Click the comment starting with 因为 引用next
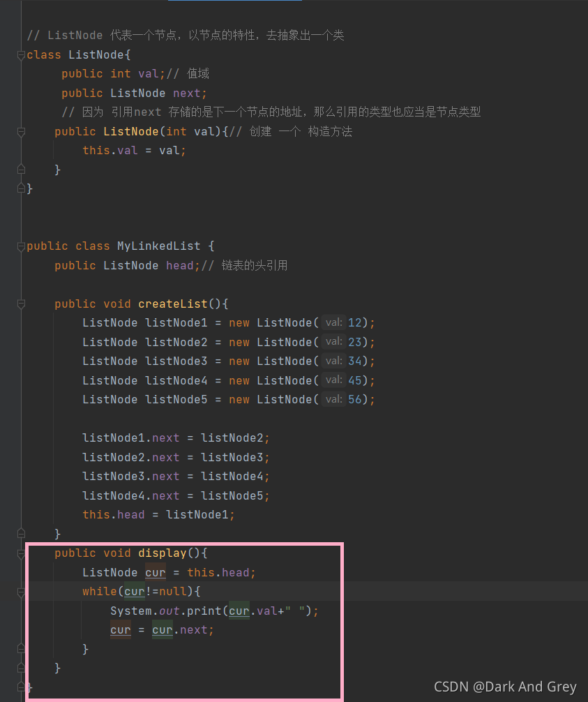Image resolution: width=588 pixels, height=702 pixels. (271, 112)
